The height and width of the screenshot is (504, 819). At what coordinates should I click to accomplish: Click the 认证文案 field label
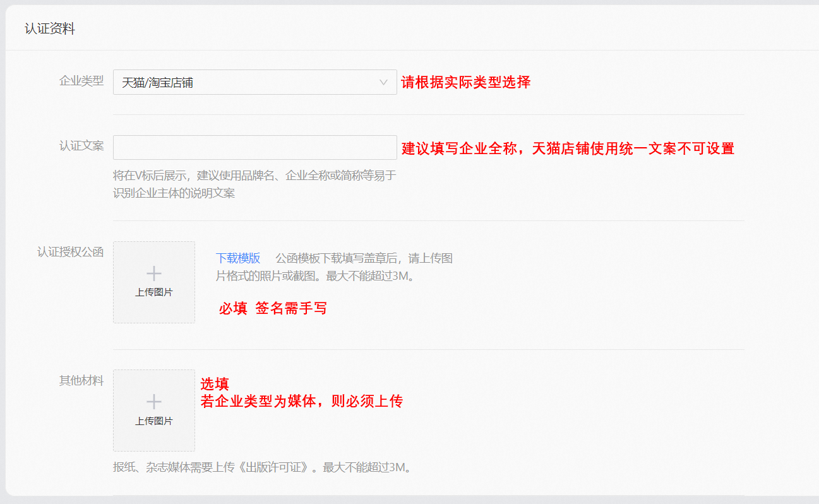click(x=81, y=146)
